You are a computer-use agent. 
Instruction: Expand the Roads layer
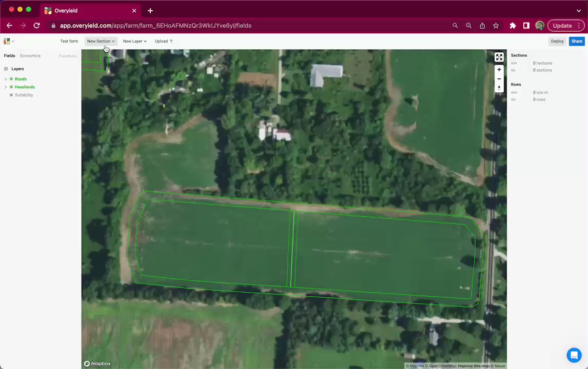pyautogui.click(x=6, y=79)
